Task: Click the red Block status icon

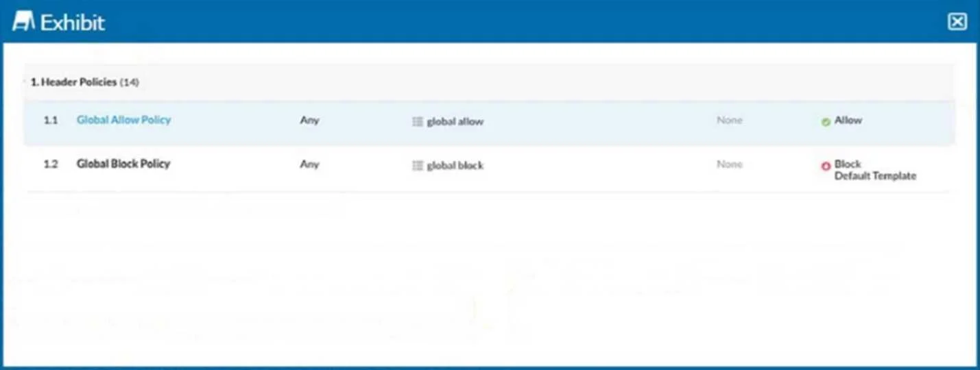Action: (x=826, y=166)
